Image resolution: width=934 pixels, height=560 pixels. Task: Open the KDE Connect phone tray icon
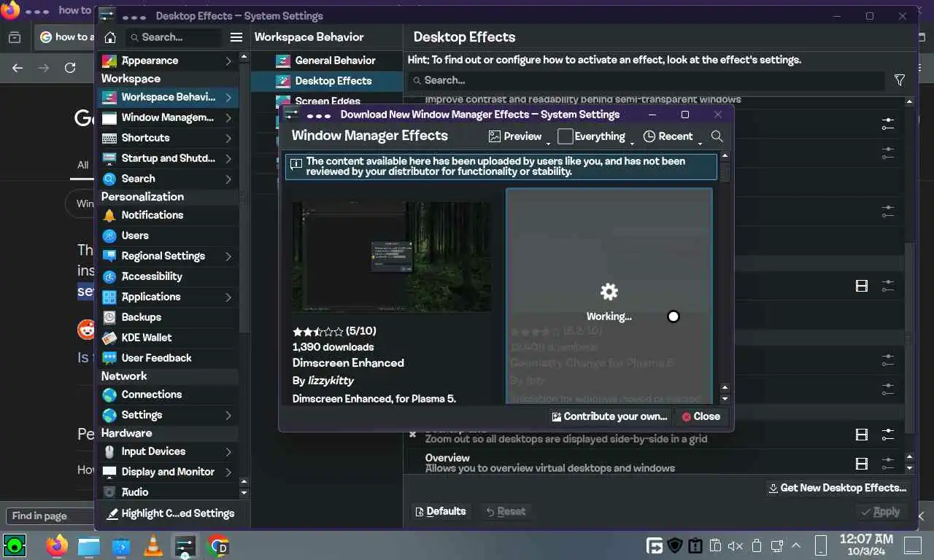coord(820,545)
